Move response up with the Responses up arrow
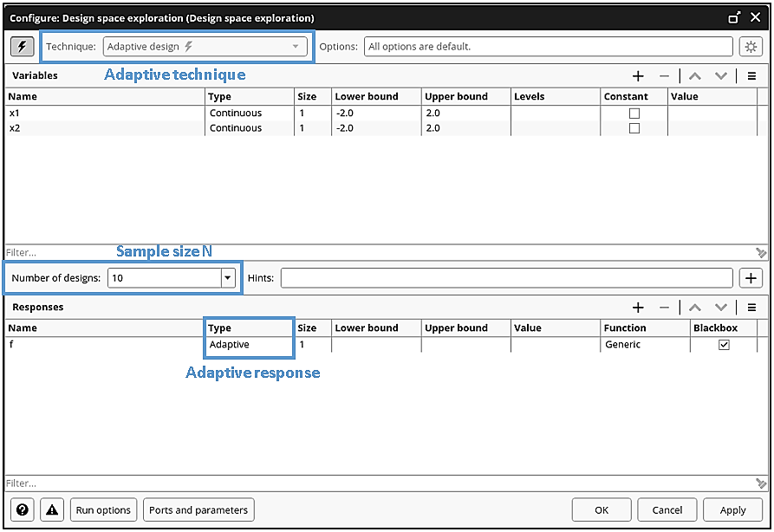This screenshot has height=532, width=774. pos(694,308)
